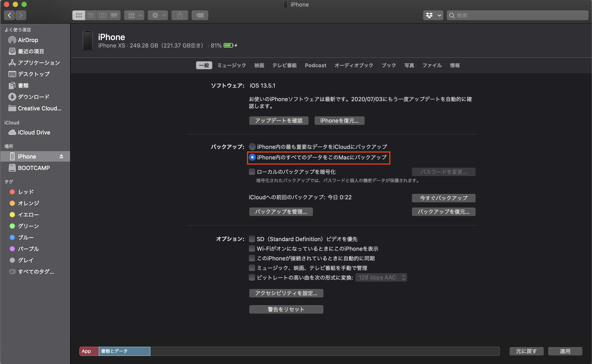This screenshot has height=364, width=592.
Task: Click the 元に戻す button
Action: [526, 351]
